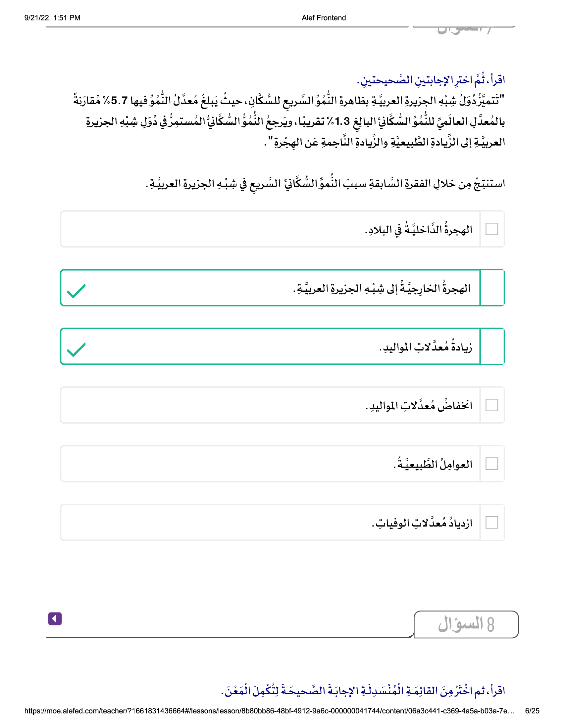
Task: Open the "8 السؤال" tab
Action: point(466,624)
